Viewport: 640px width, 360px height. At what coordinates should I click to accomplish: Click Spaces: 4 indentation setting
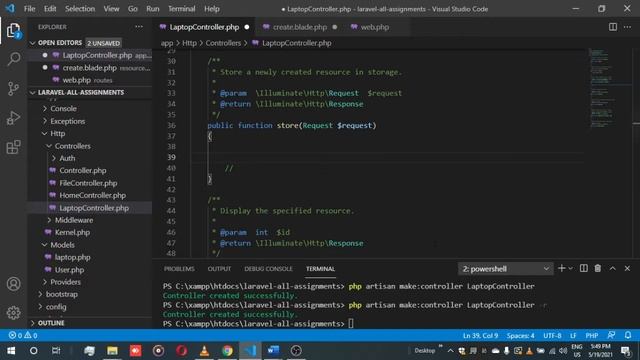click(x=520, y=336)
